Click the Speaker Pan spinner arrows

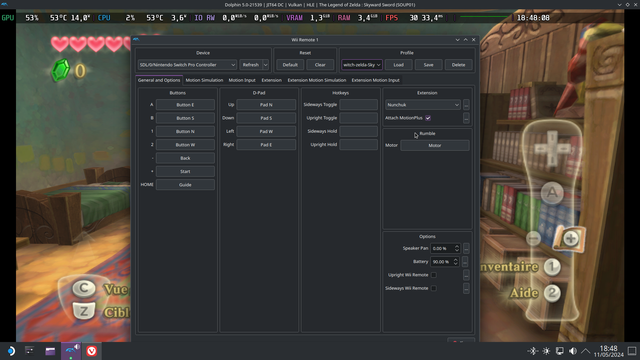457,248
